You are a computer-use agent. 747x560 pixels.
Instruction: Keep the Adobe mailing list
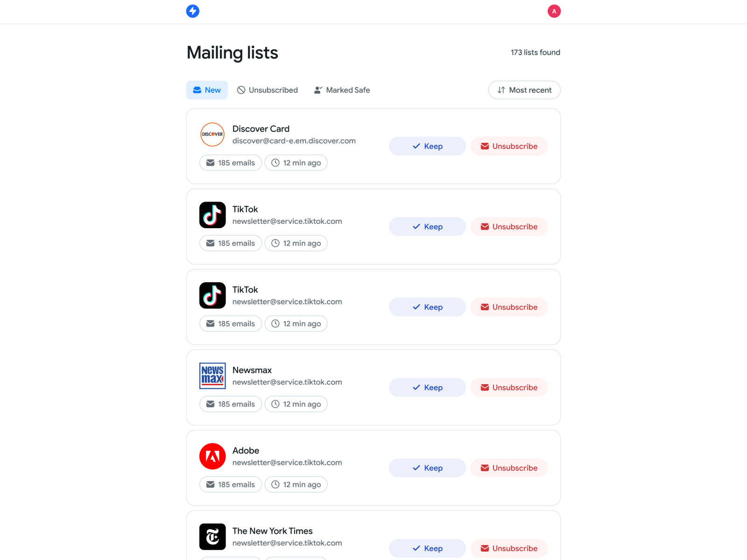point(427,468)
